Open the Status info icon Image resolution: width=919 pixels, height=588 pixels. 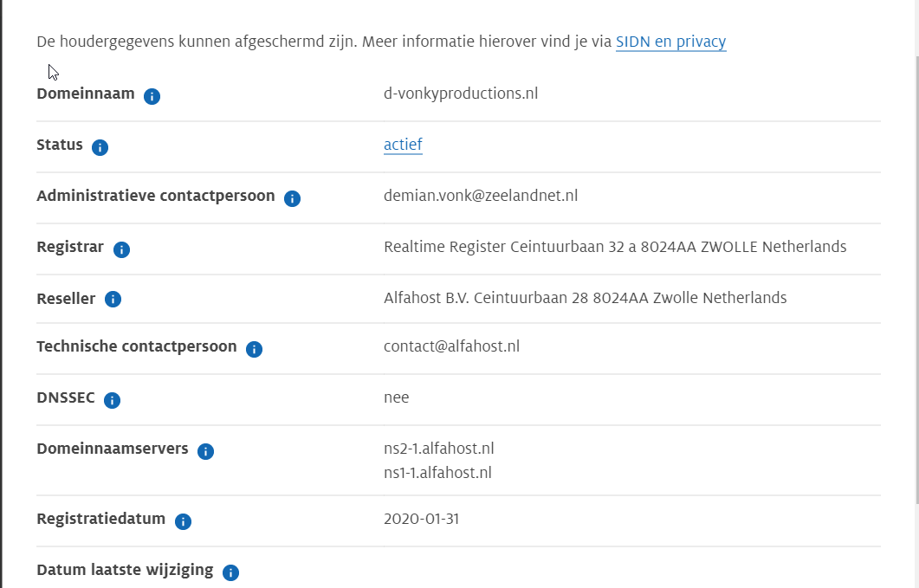click(100, 147)
